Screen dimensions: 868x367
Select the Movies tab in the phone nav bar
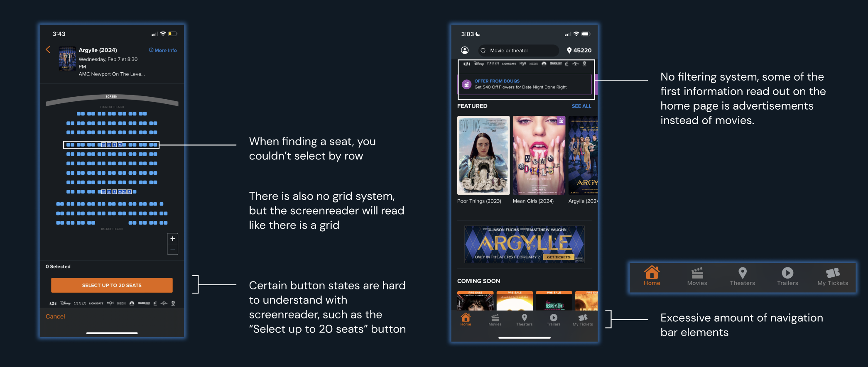(x=495, y=320)
